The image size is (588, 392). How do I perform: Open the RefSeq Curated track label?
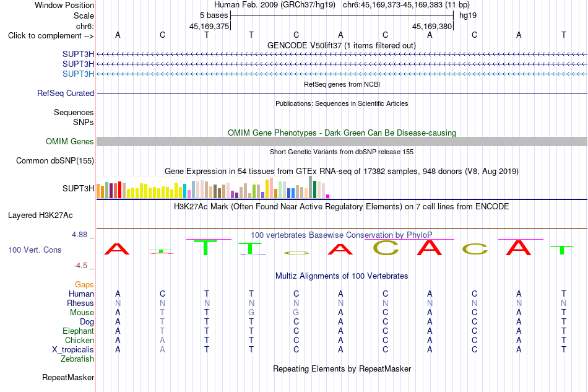click(65, 93)
